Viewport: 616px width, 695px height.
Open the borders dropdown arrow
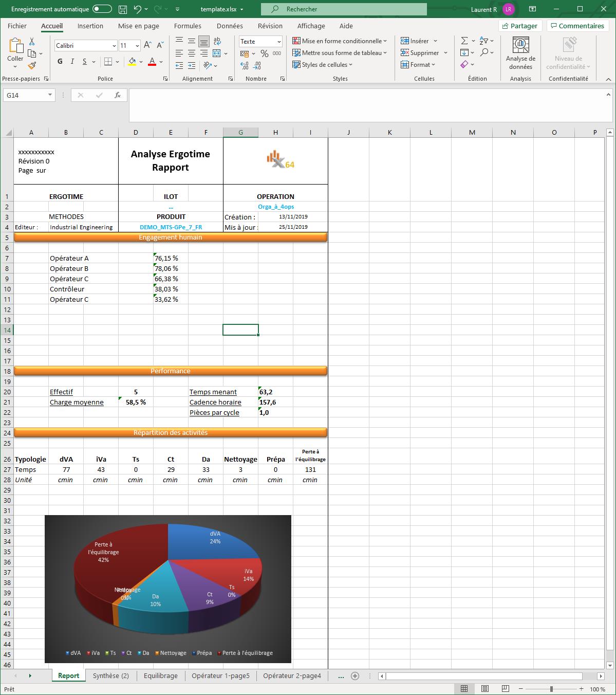tap(117, 62)
